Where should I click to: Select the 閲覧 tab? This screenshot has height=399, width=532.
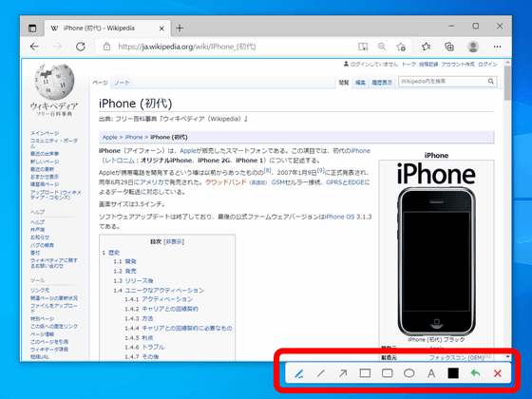click(x=344, y=83)
